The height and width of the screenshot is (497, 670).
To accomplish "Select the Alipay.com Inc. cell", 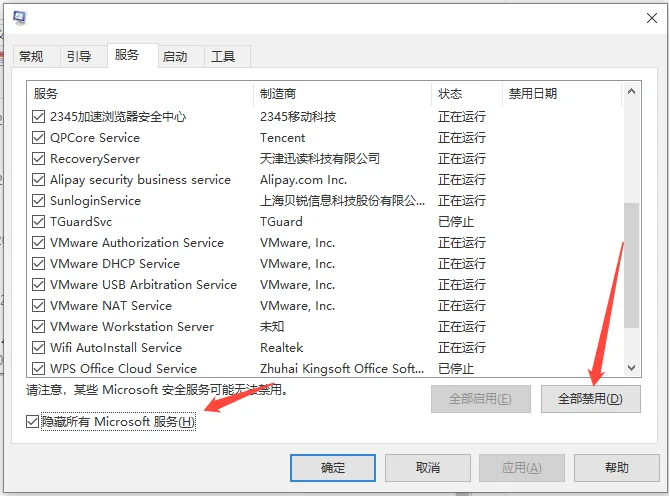I will (303, 179).
